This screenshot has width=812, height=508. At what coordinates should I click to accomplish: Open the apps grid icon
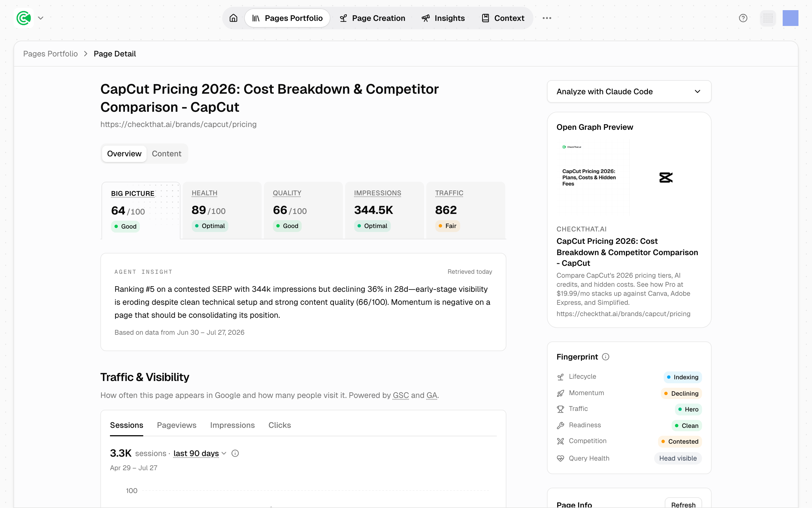[x=768, y=18]
